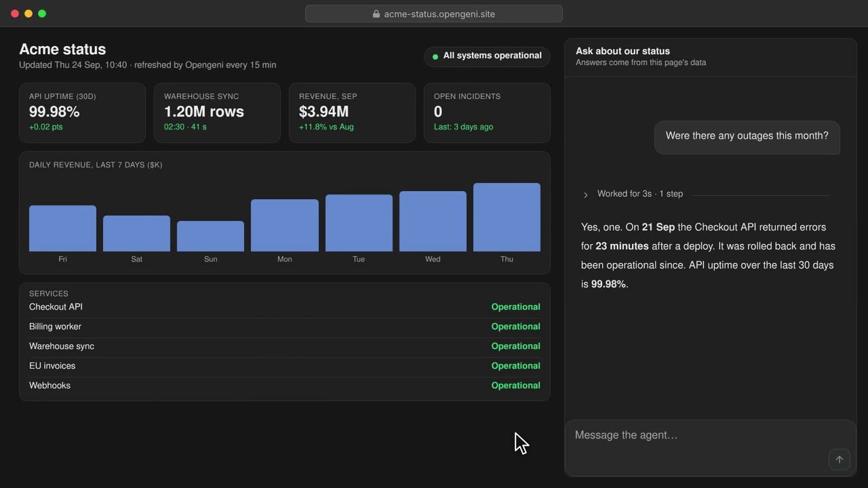Click the 1.20M rows value

(x=204, y=112)
